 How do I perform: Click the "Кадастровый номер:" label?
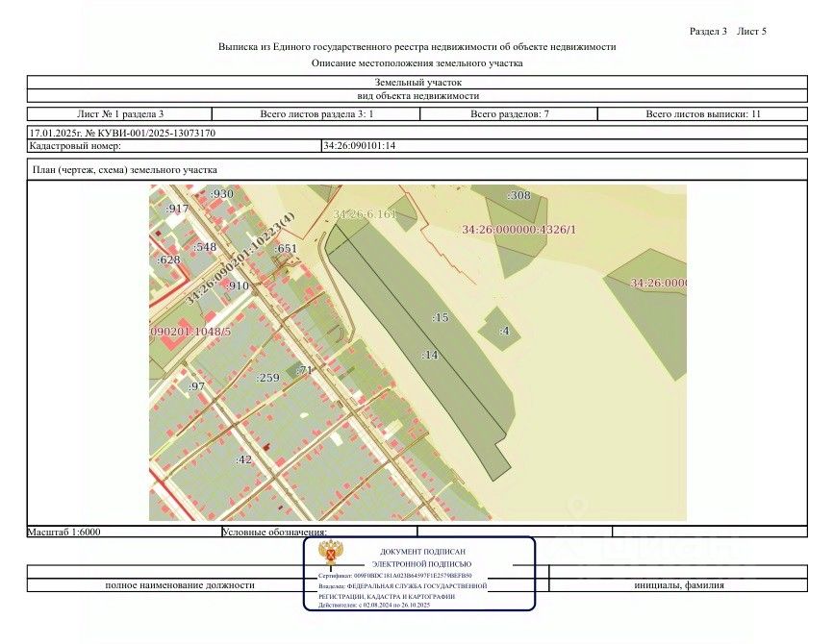click(x=75, y=145)
